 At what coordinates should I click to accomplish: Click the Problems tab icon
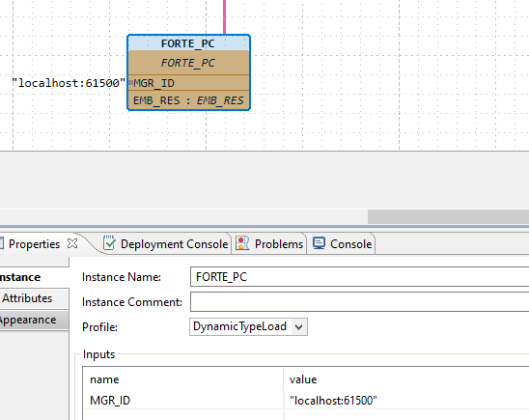pyautogui.click(x=242, y=243)
